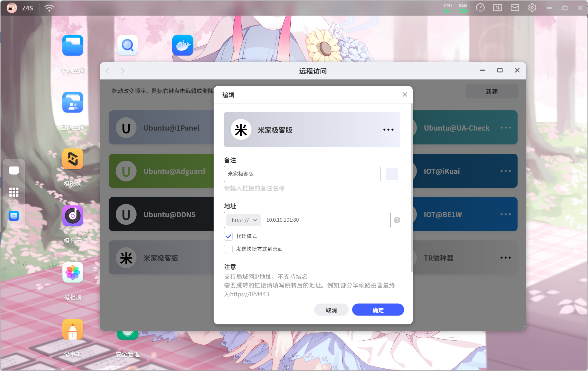Open Docker from the desktop

click(183, 45)
